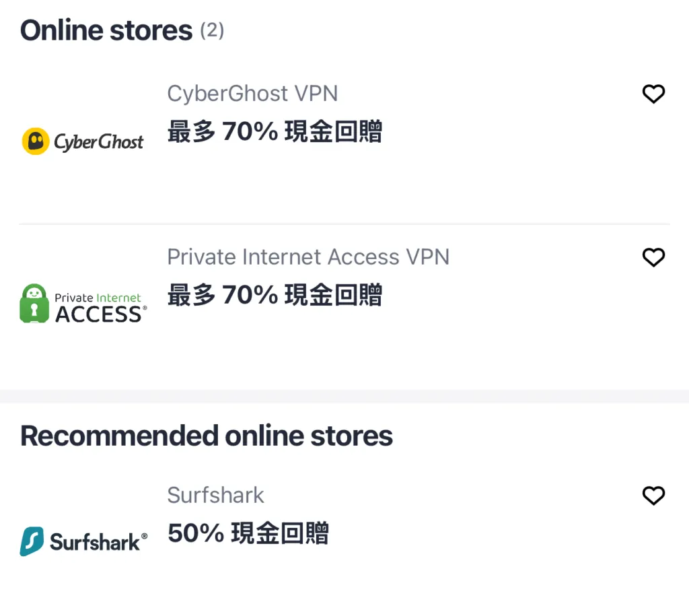Click the 'Recommended online stores' heading
This screenshot has width=689, height=616.
[x=207, y=436]
